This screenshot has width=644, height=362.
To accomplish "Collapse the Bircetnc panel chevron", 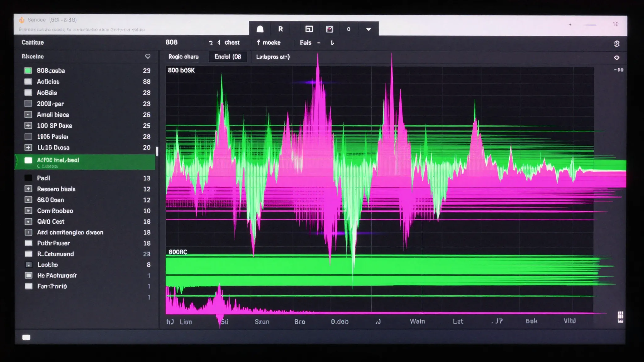I will (x=147, y=57).
